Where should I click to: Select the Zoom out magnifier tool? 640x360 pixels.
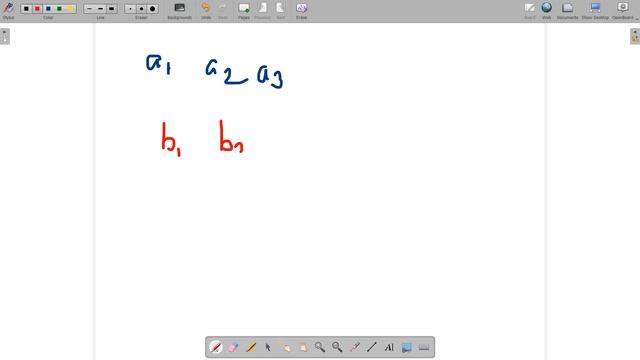pyautogui.click(x=337, y=347)
